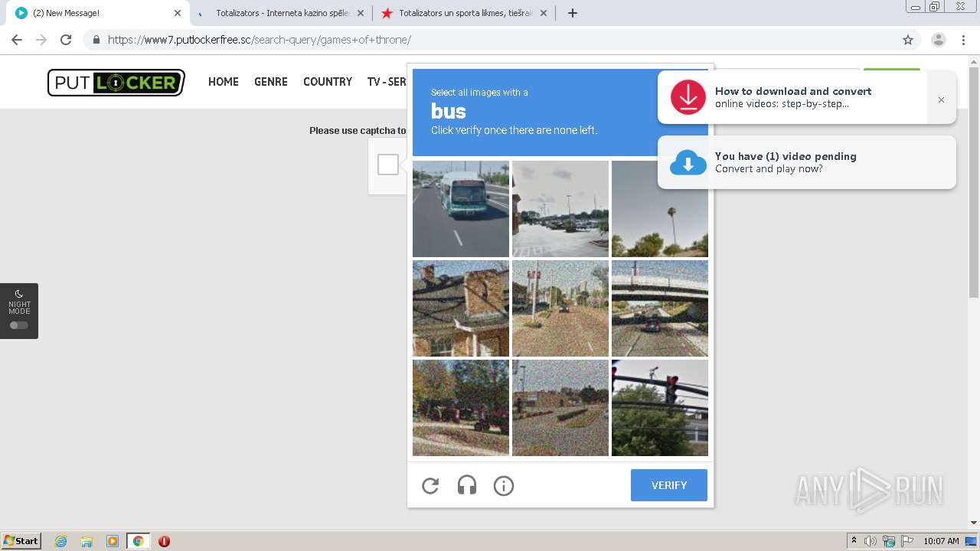This screenshot has height=551, width=980.
Task: Open the GENRE menu item
Action: click(x=271, y=82)
